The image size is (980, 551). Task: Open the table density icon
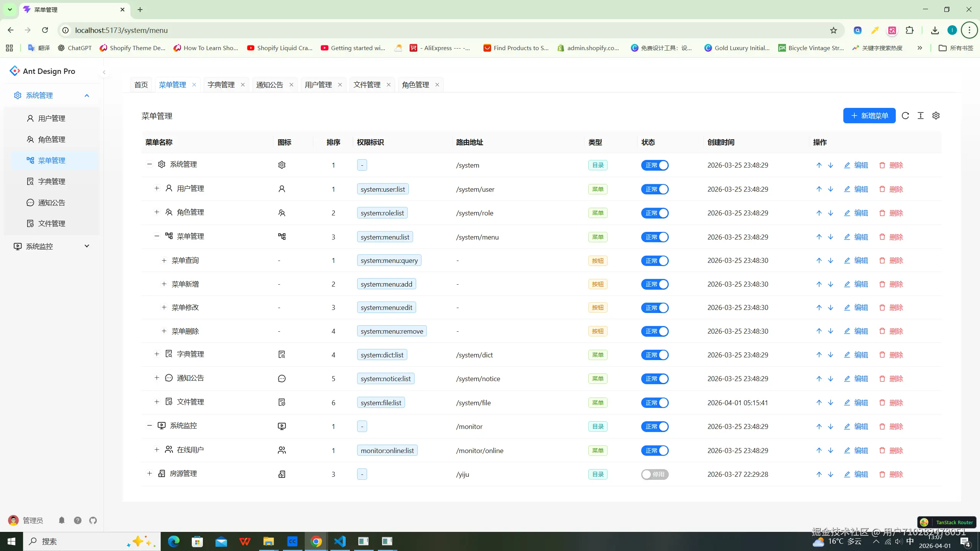coord(920,116)
